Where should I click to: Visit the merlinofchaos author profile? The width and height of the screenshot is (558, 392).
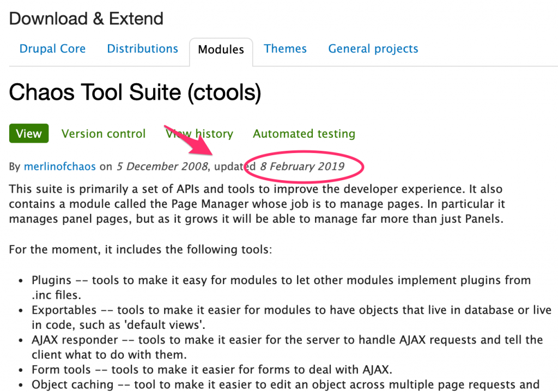(x=60, y=167)
